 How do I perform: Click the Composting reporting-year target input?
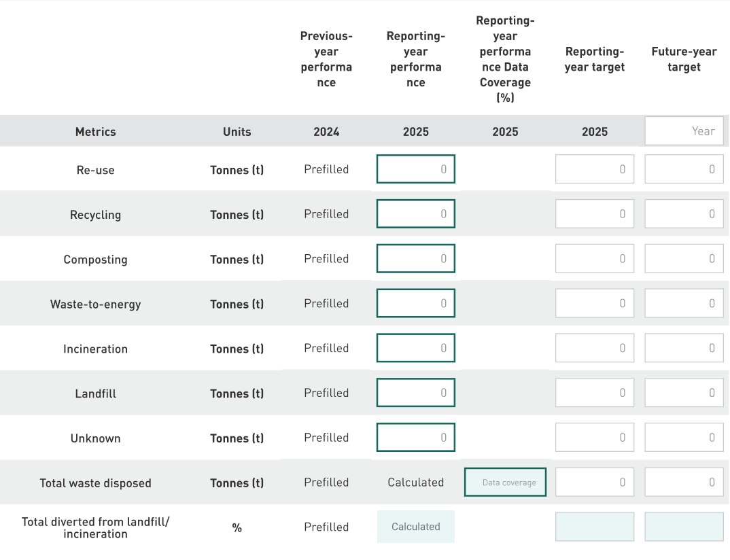coord(594,259)
